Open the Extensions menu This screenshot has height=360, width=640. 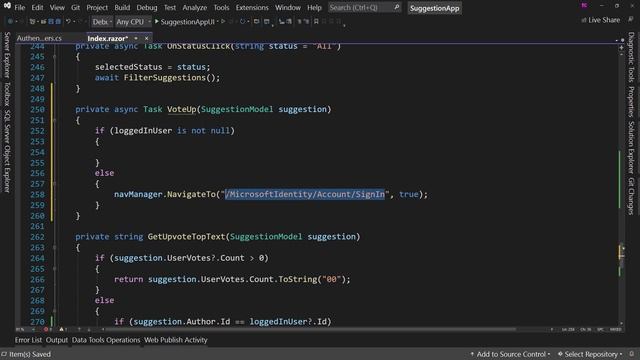(x=252, y=7)
